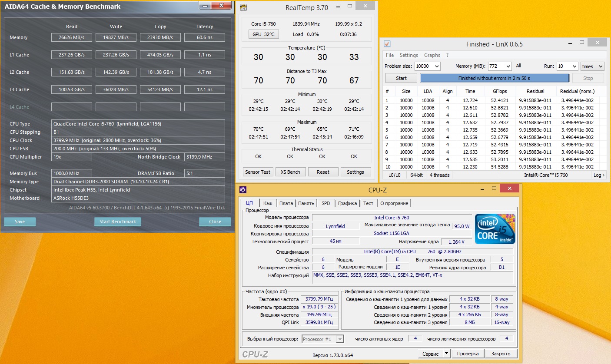
Task: Switch to the SPD tab in CPU-Z
Action: (325, 203)
